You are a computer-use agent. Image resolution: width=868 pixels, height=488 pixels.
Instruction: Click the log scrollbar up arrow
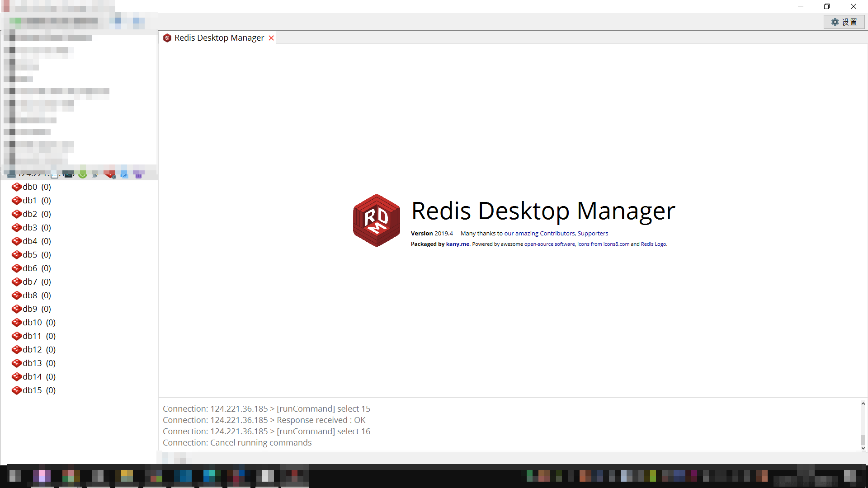click(x=863, y=404)
